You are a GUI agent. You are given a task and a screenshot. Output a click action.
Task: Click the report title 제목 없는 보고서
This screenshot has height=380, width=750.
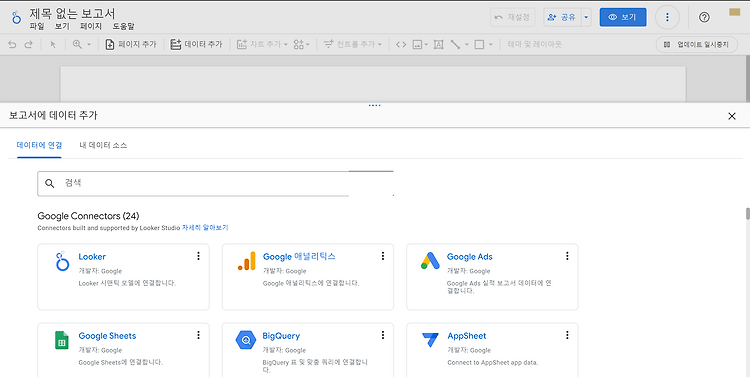coord(72,13)
